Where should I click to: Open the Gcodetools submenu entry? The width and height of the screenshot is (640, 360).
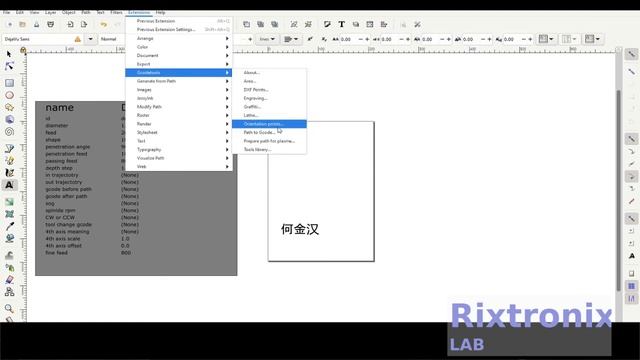tap(179, 73)
